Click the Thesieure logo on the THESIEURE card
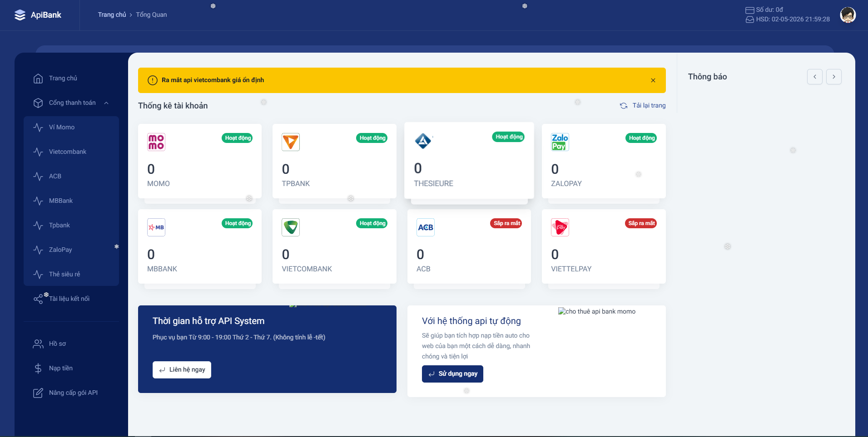The height and width of the screenshot is (437, 868). (x=423, y=141)
